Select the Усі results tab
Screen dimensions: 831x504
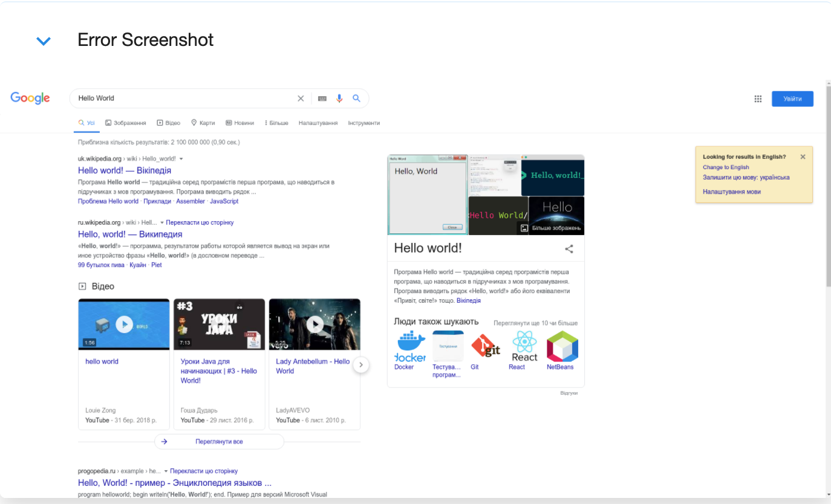point(86,123)
